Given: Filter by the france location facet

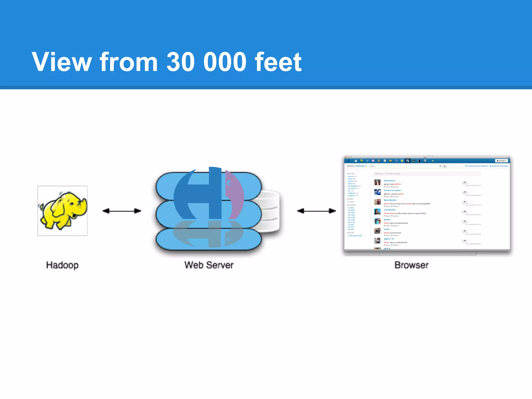Looking at the screenshot, I should [x=350, y=176].
